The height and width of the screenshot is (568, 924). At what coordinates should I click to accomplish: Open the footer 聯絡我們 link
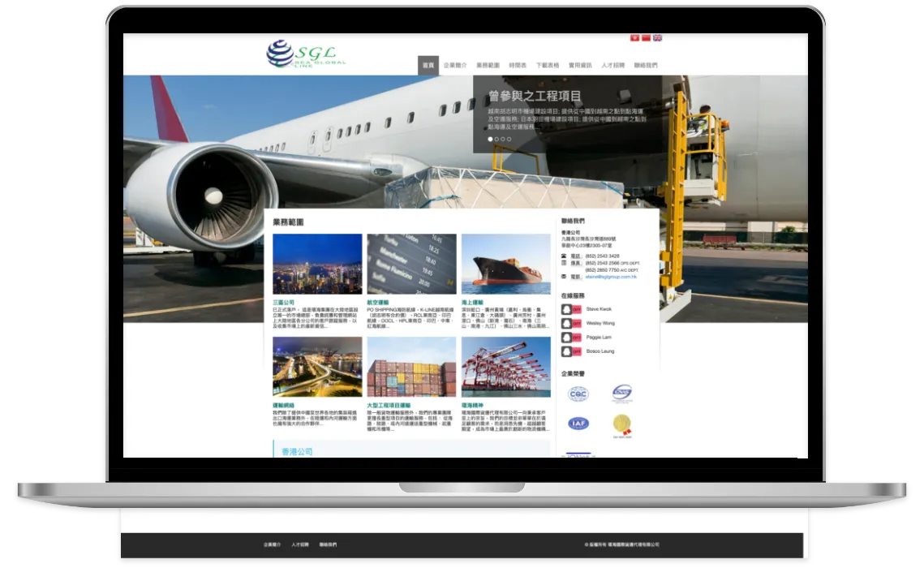329,545
